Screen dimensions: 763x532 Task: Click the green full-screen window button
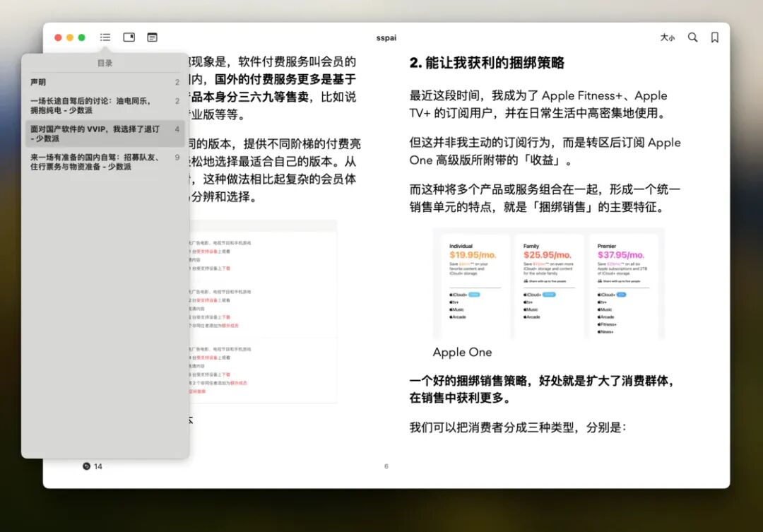coord(82,37)
